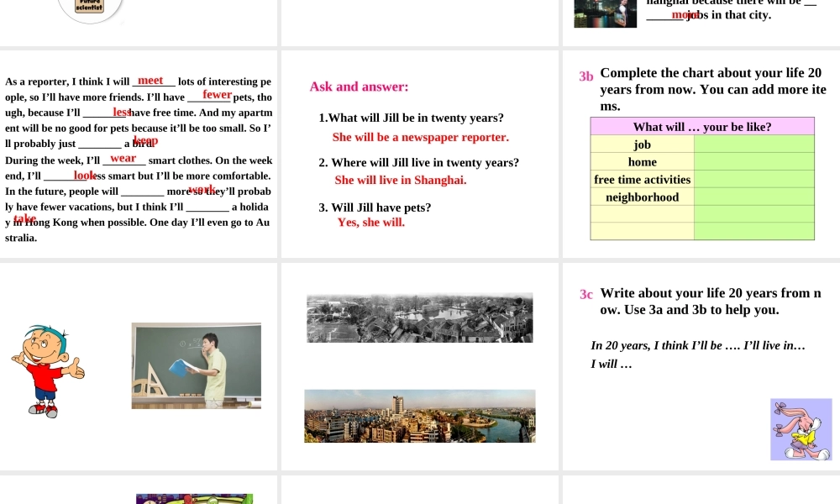
Task: Click the red word 'keep' in the passage
Action: 145,141
